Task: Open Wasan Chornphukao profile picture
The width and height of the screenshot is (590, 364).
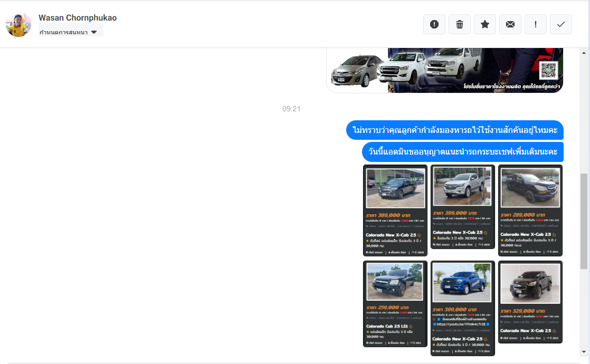Action: 18,24
